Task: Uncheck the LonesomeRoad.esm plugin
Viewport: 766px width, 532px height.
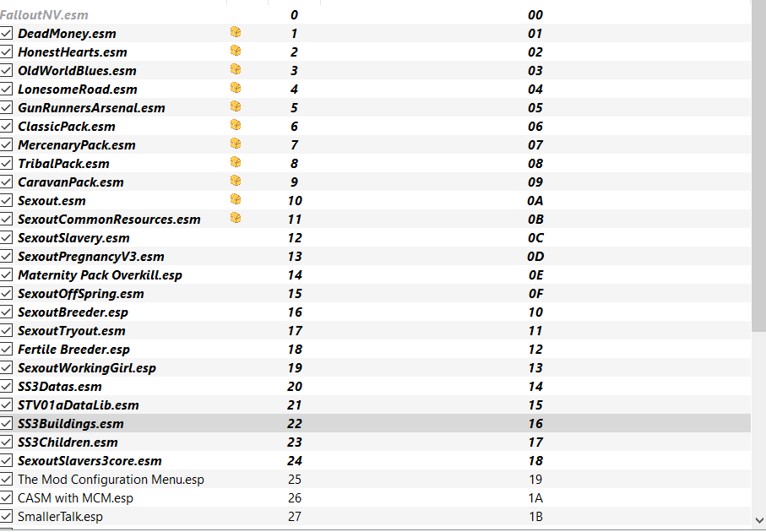Action: [x=6, y=89]
